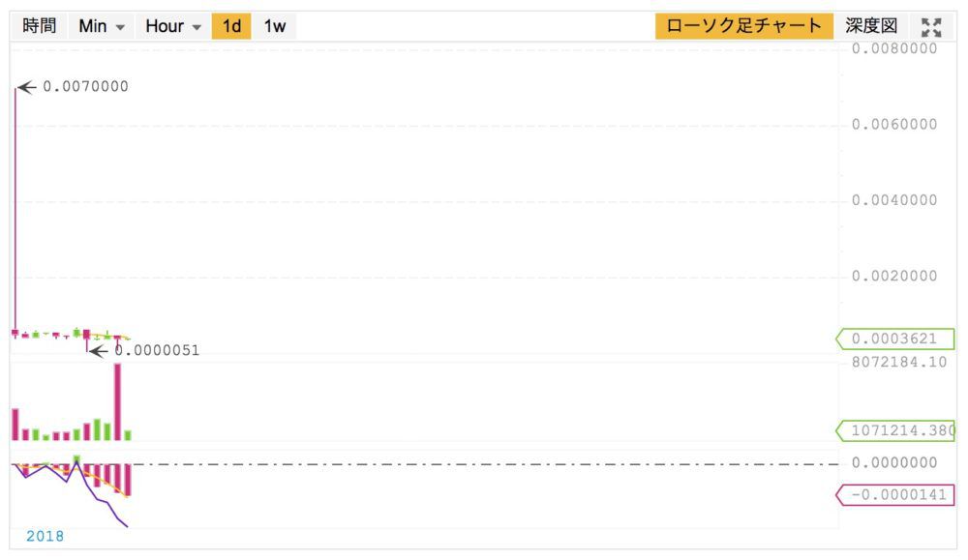Open the Min interval dropdown
968x560 pixels.
(x=102, y=26)
